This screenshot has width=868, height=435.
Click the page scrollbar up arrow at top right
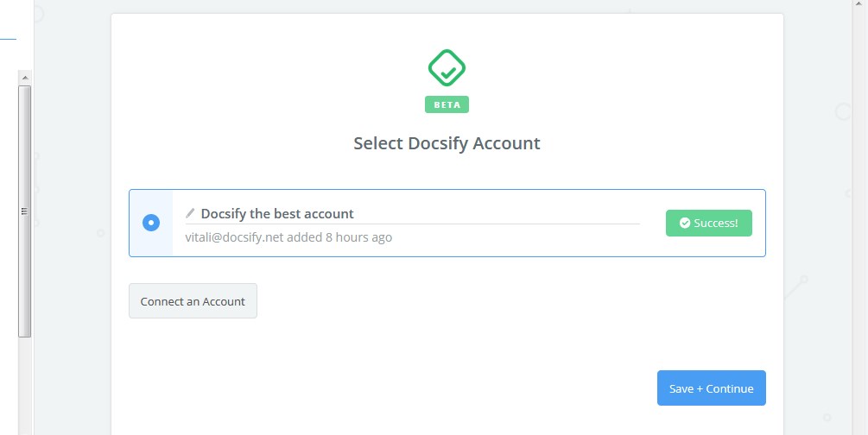859,3
